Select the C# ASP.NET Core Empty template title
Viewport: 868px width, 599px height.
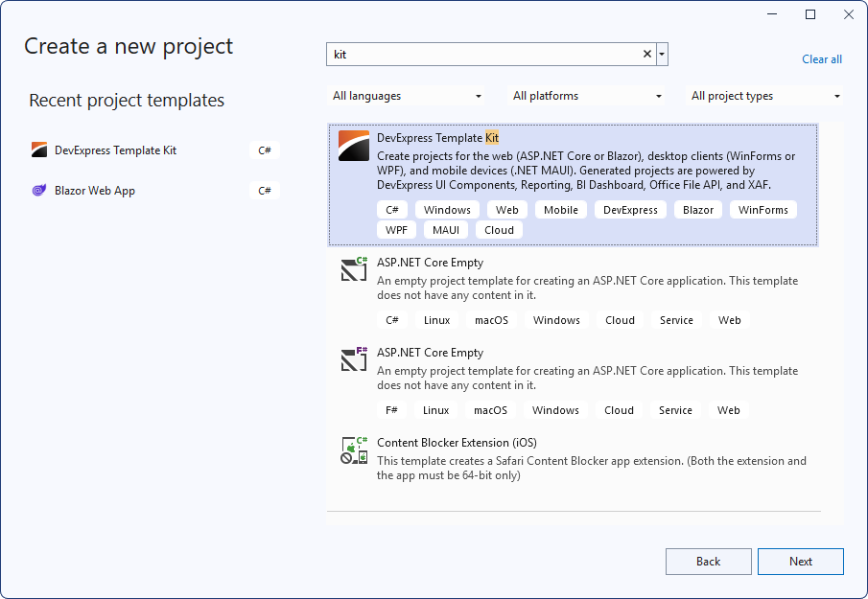(x=430, y=263)
